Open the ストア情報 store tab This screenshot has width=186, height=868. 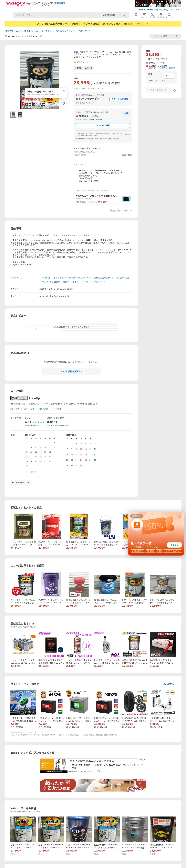click(x=57, y=409)
